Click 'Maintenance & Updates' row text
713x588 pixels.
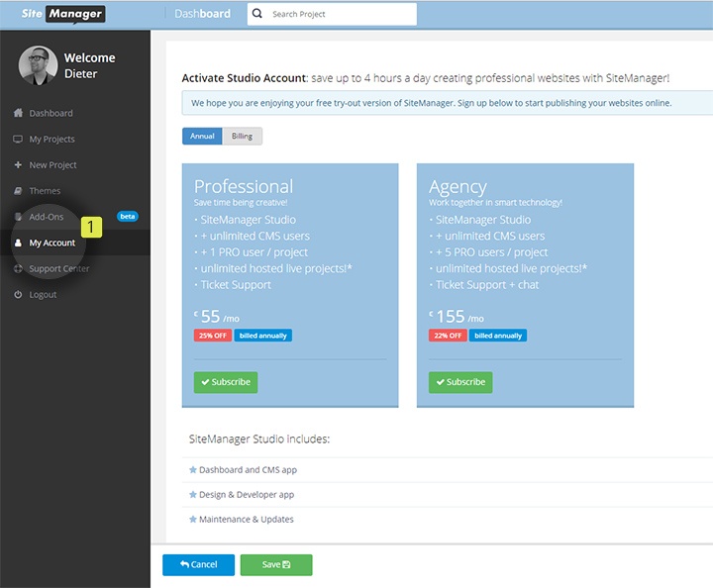[x=247, y=519]
